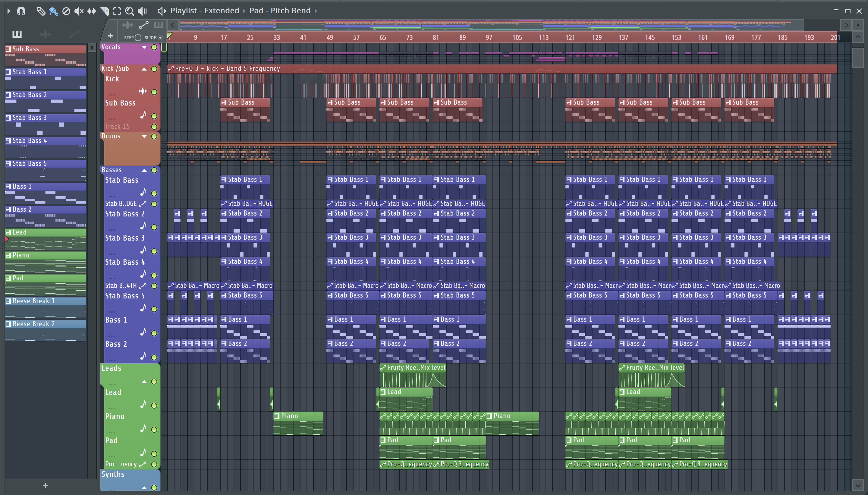Select the delete tool

[x=66, y=11]
